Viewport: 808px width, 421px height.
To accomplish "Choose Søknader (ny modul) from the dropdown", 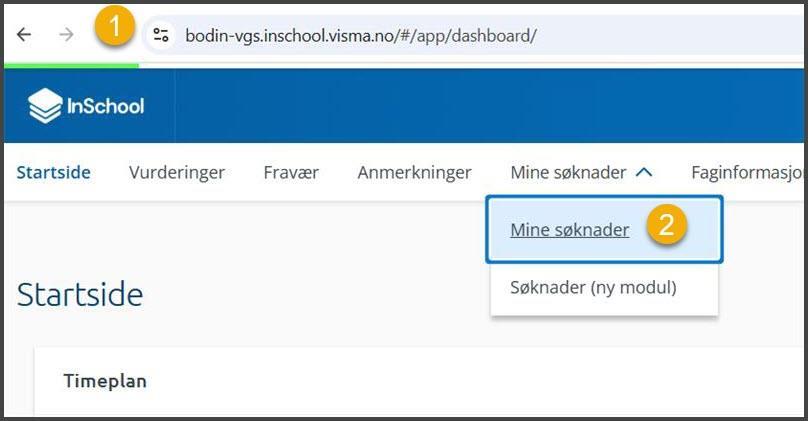I will pyautogui.click(x=593, y=287).
